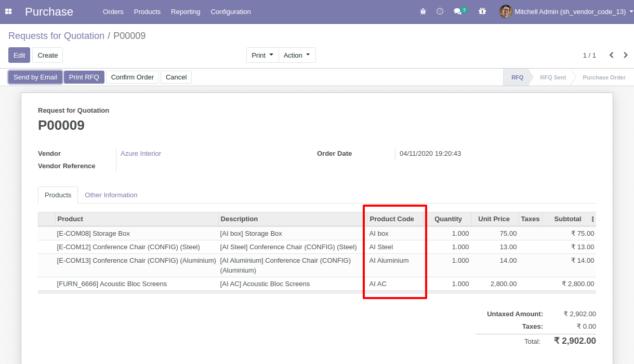Image resolution: width=634 pixels, height=364 pixels.
Task: Open the Products menu in navbar
Action: click(x=147, y=11)
